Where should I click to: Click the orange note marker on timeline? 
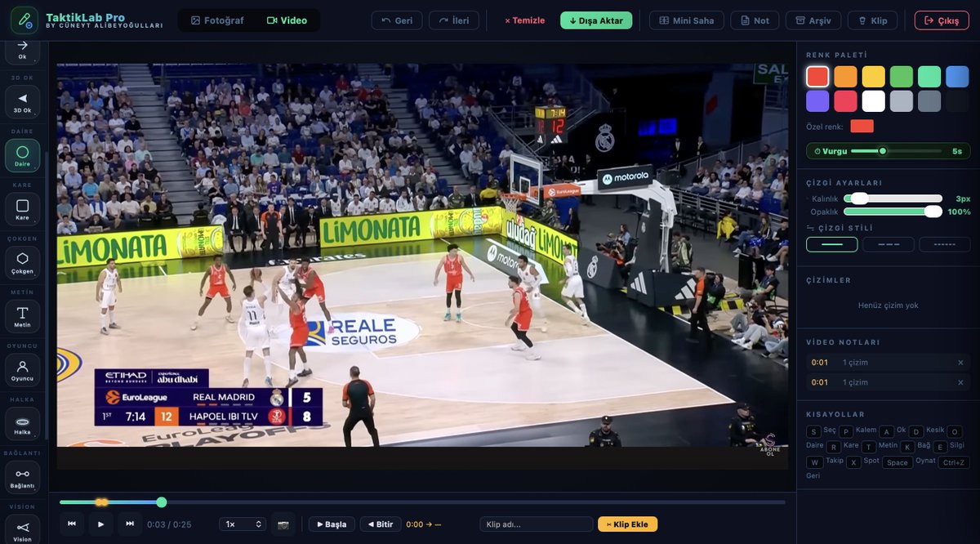[101, 502]
